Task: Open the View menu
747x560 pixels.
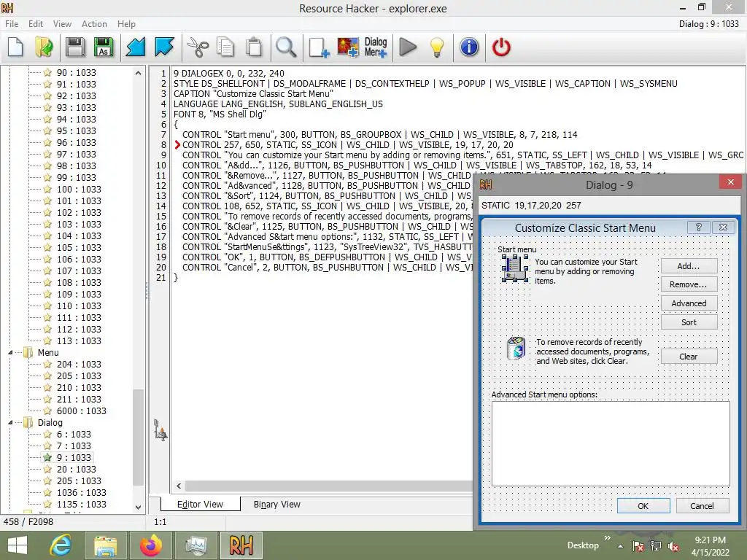Action: tap(62, 24)
